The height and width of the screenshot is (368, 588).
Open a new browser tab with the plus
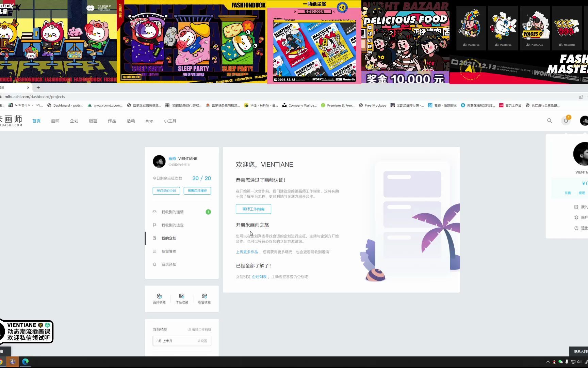38,88
